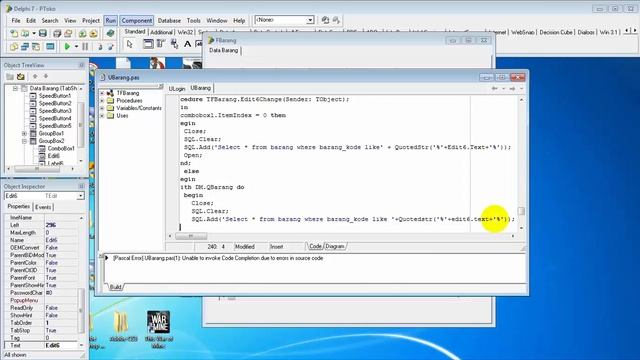Click the Save All toolbar icon
The image size is (640, 360).
(57, 33)
